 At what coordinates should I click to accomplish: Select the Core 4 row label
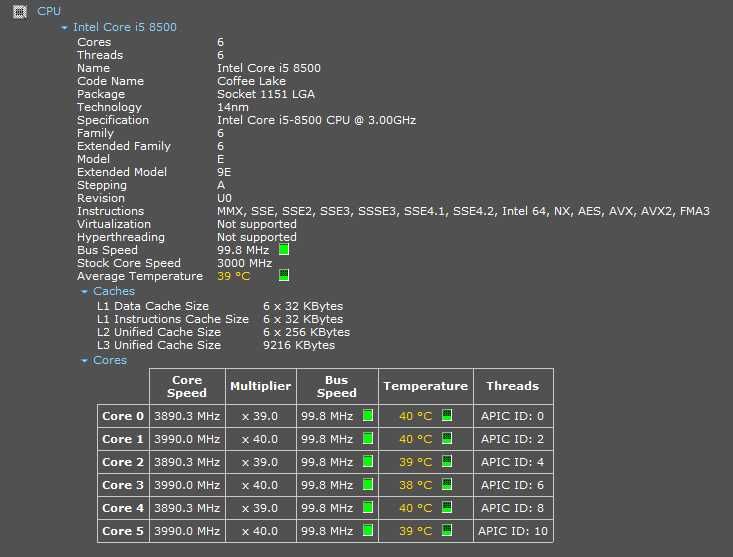coord(123,508)
